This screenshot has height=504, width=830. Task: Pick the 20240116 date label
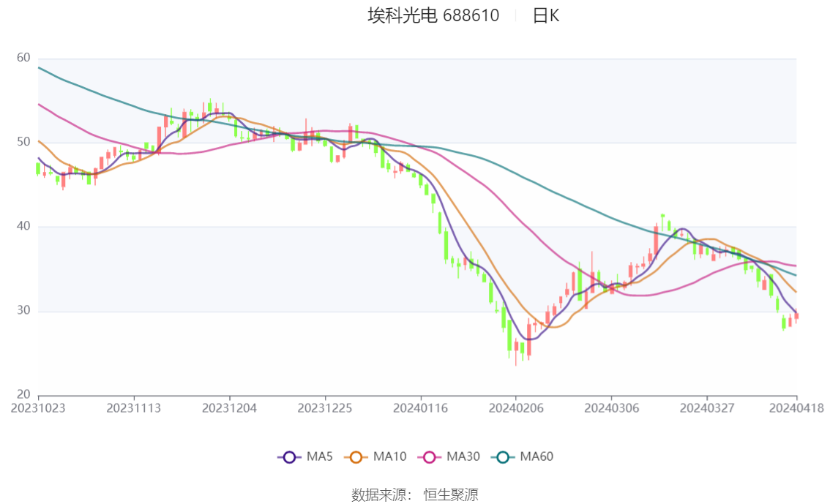pyautogui.click(x=420, y=408)
